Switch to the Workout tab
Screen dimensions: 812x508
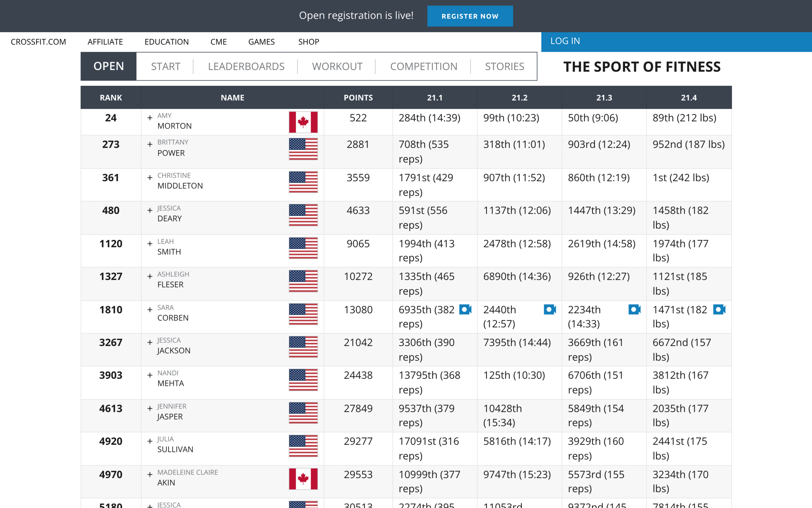click(337, 66)
